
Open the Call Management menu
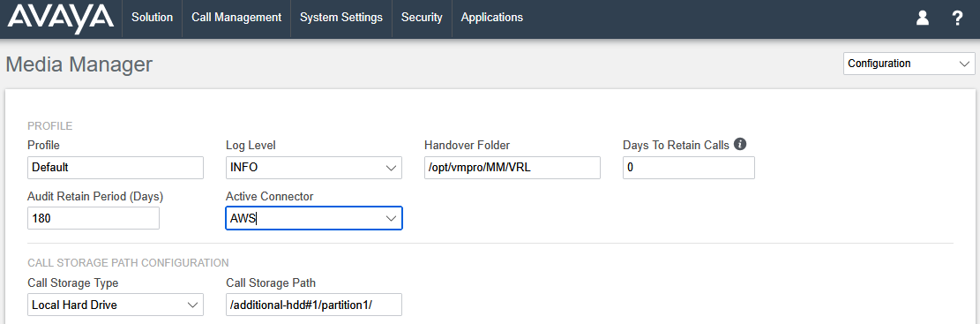[x=236, y=18]
